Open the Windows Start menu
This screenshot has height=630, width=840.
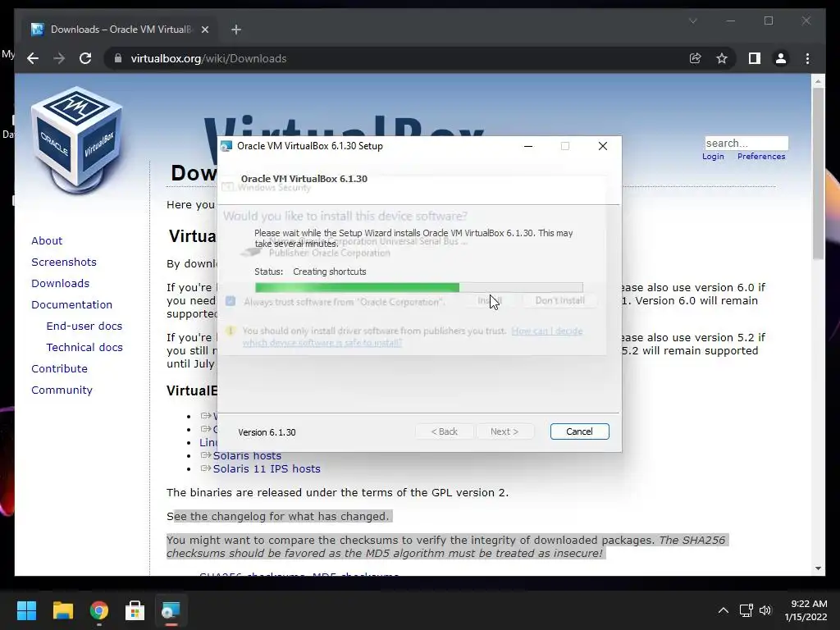pyautogui.click(x=26, y=610)
